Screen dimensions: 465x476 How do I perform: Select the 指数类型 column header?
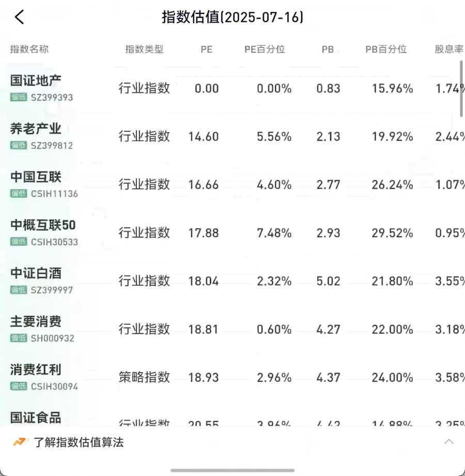coord(144,49)
